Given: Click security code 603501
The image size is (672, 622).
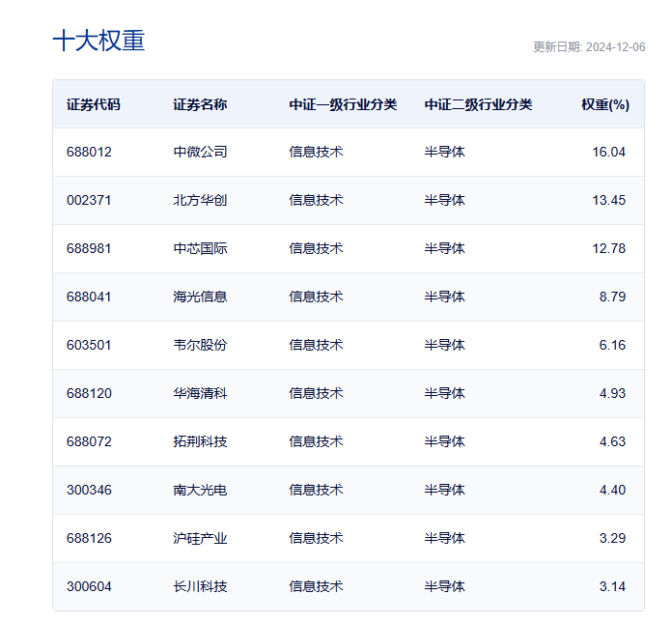Looking at the screenshot, I should [89, 345].
